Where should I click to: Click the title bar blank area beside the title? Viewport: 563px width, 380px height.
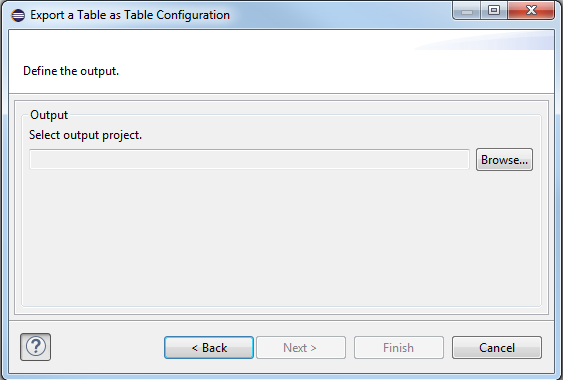(341, 15)
